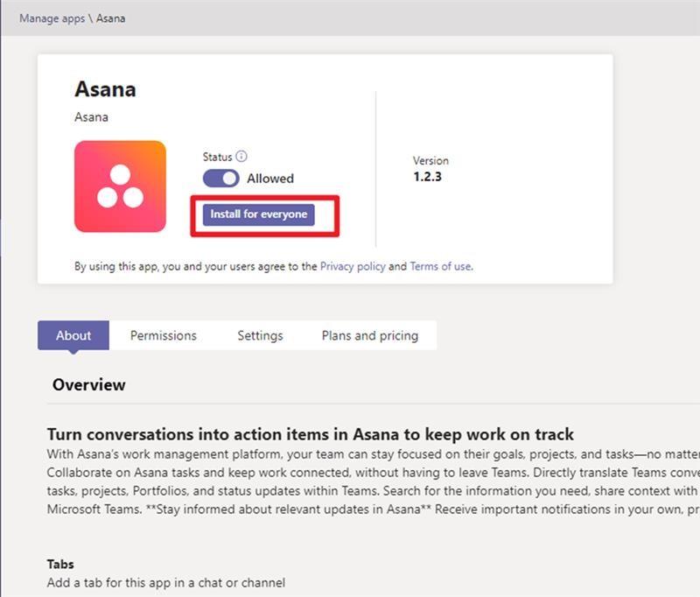Click the version number 1.2.3

(x=428, y=177)
